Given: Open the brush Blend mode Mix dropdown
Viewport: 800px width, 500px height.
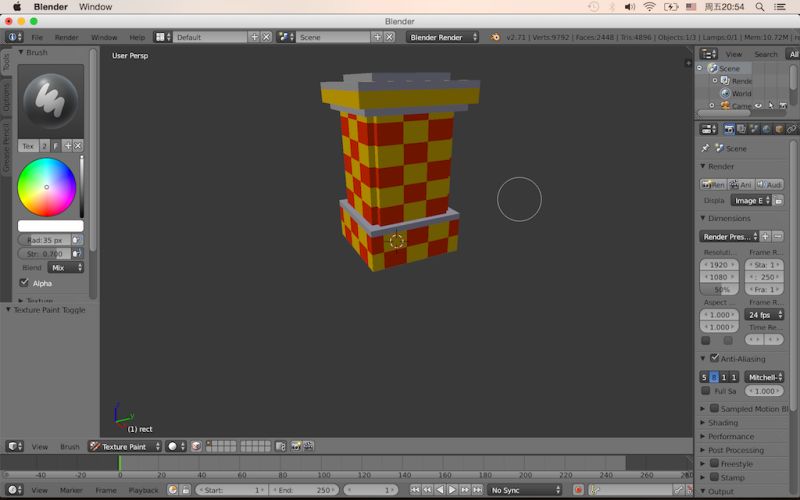Looking at the screenshot, I should 66,267.
